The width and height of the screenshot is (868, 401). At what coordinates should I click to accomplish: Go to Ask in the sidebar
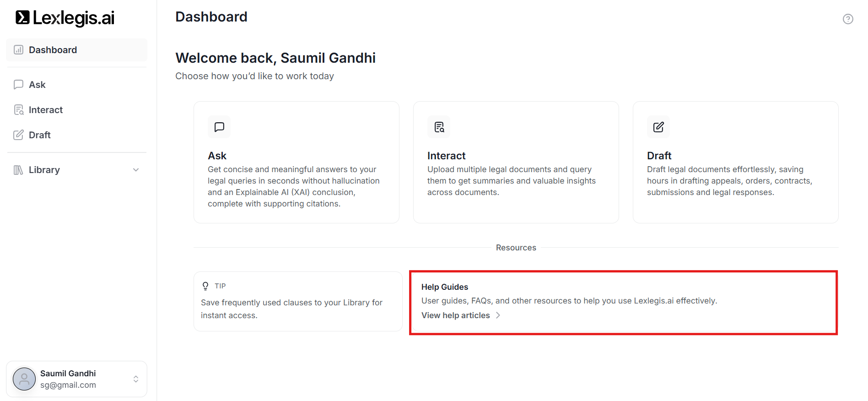pyautogui.click(x=37, y=85)
